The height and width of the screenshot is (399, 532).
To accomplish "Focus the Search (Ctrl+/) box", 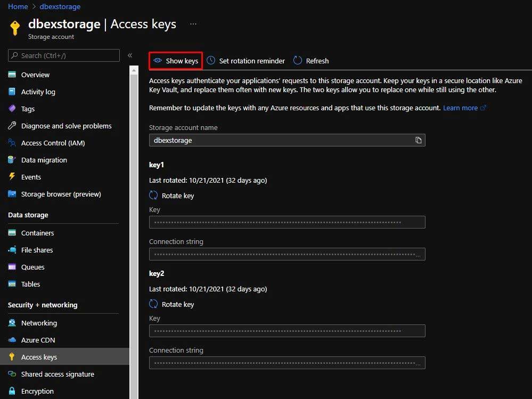I will coord(64,55).
